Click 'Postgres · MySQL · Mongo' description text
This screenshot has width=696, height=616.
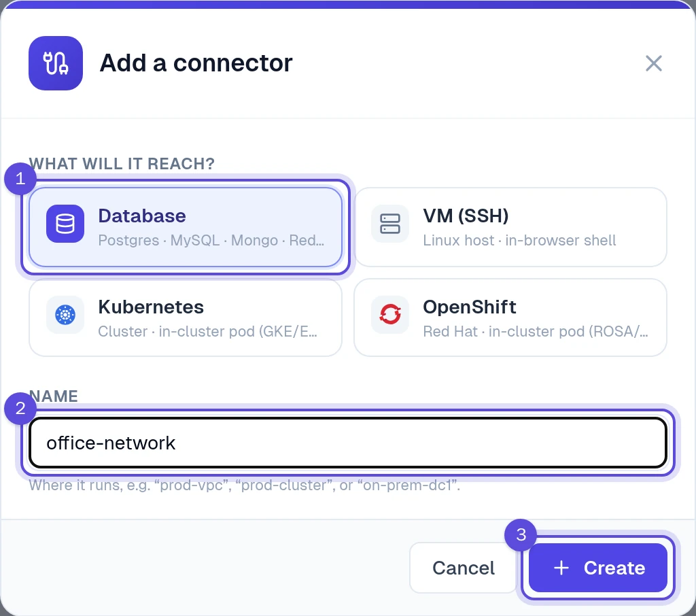211,240
